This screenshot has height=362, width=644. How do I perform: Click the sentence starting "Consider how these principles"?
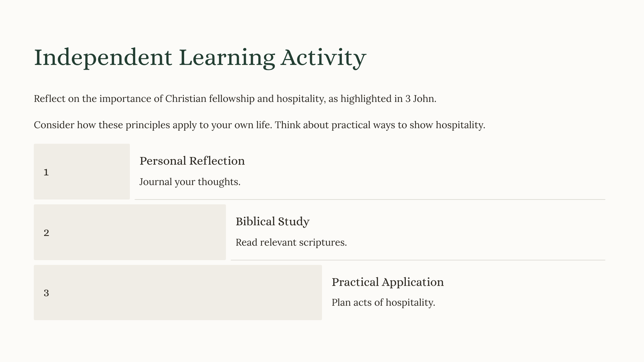point(153,125)
